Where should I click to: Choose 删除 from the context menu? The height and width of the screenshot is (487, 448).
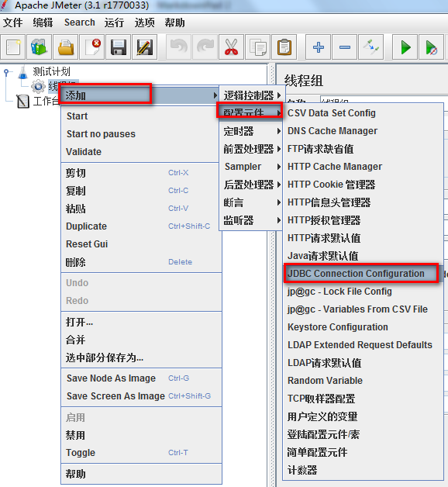[141, 262]
